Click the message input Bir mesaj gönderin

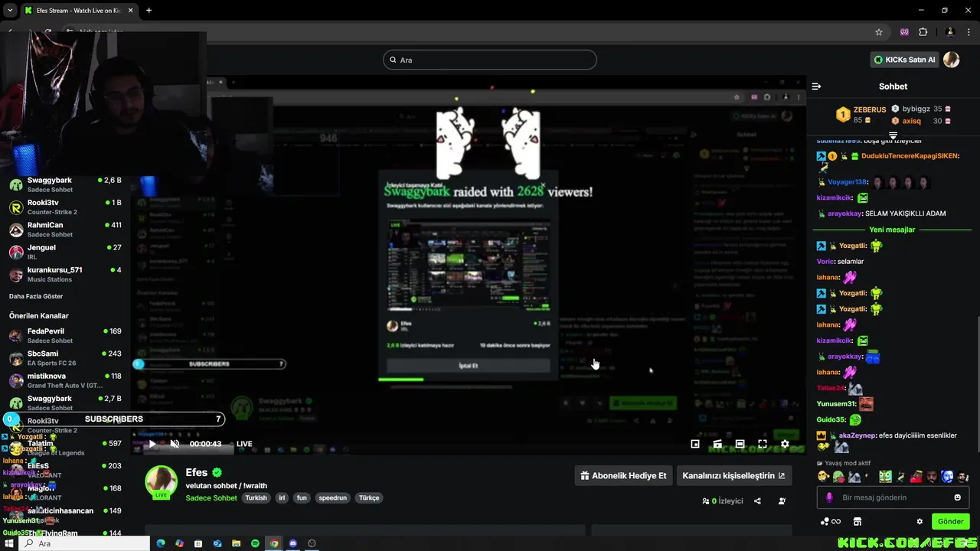893,497
